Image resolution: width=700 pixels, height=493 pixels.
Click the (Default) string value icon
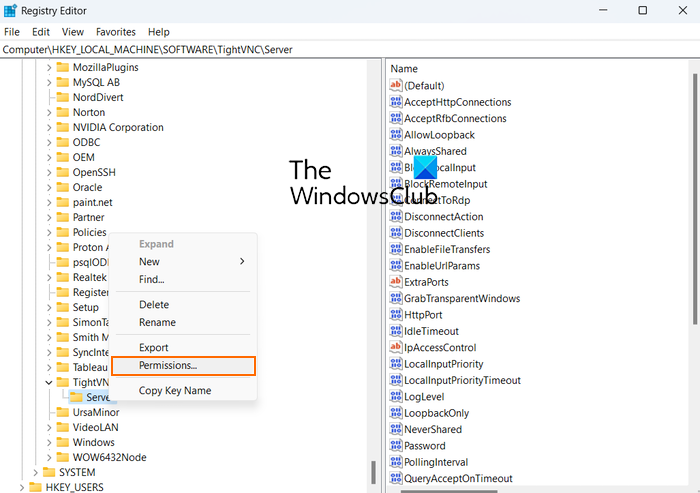[396, 85]
